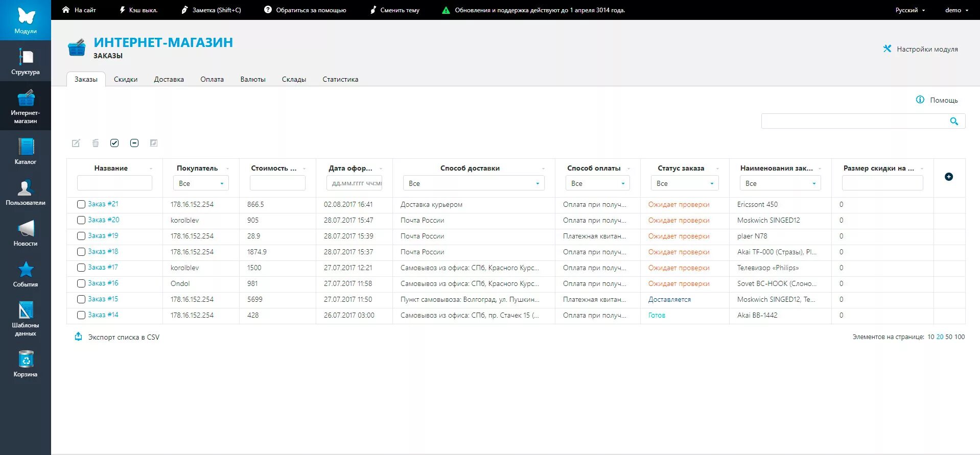Click Обратиться за помощью question icon
Image resolution: width=980 pixels, height=455 pixels.
268,10
